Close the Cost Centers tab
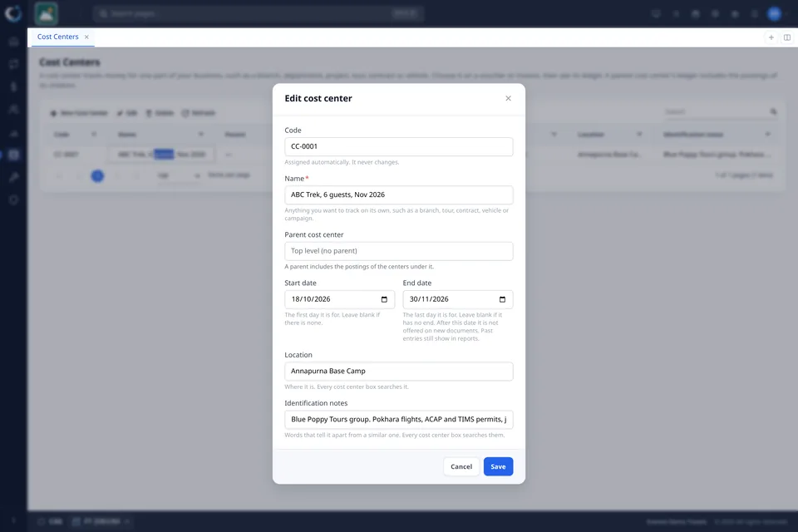798x532 pixels. [x=86, y=37]
